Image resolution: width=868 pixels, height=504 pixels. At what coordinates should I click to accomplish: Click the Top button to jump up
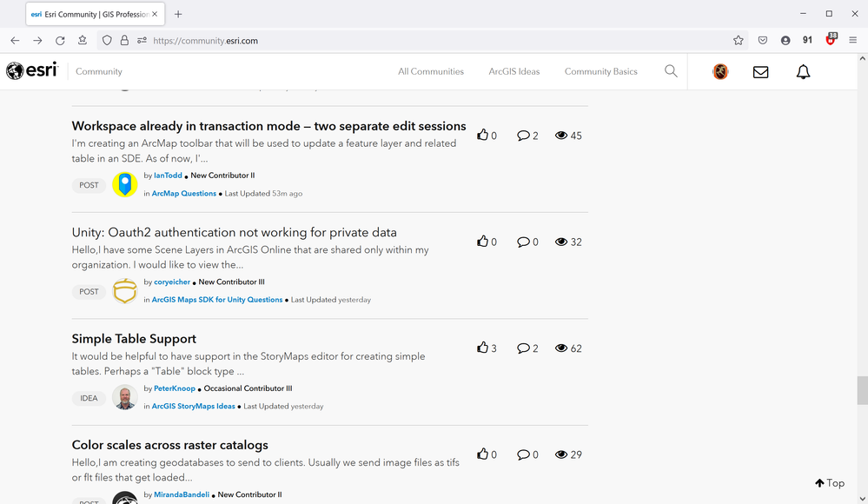click(x=830, y=483)
